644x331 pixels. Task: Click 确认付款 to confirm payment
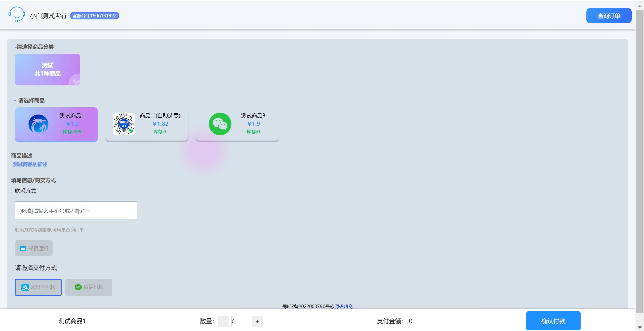pos(553,321)
